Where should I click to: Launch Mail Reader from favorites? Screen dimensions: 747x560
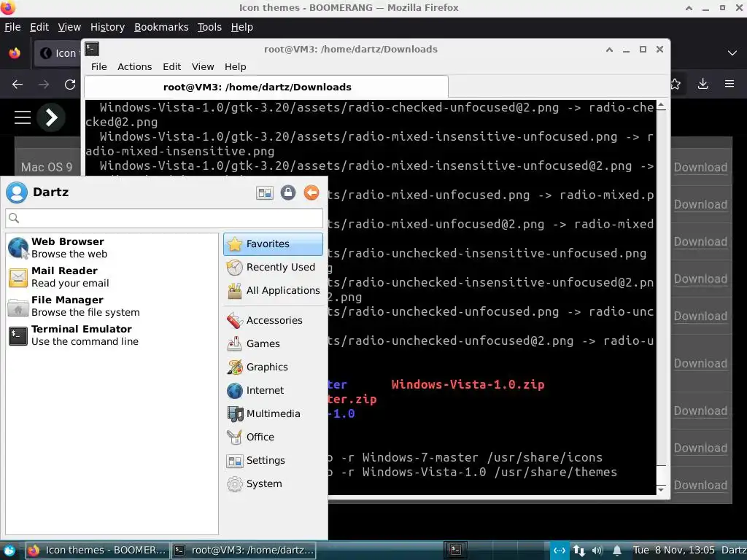[112, 276]
